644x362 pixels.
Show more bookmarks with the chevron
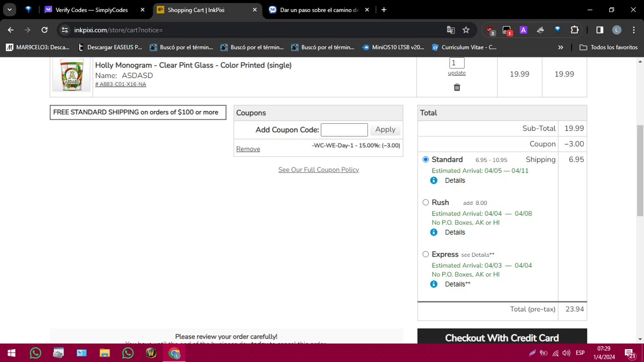coord(560,47)
